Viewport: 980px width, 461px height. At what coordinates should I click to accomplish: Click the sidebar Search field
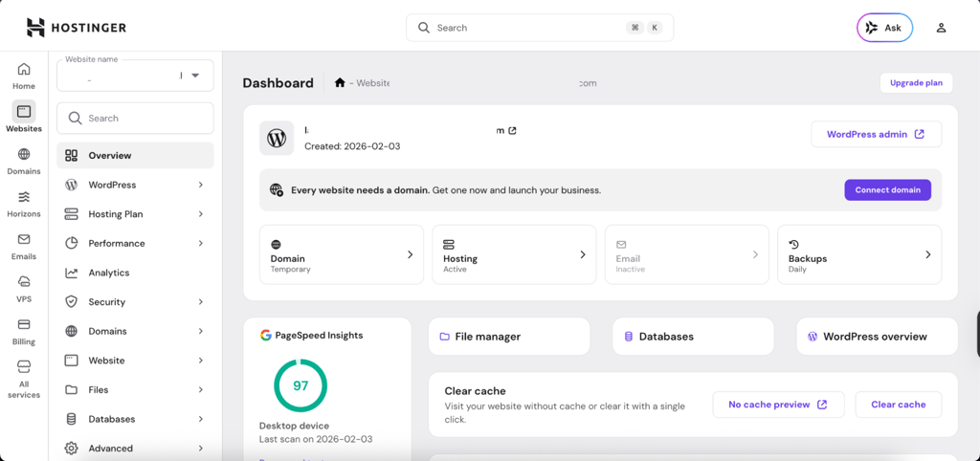pyautogui.click(x=135, y=118)
